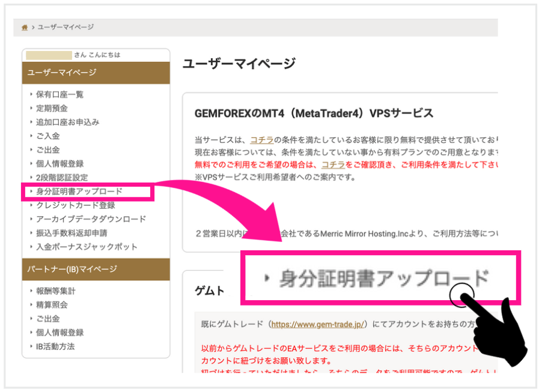Image resolution: width=542 pixels, height=392 pixels.
Task: Open 個人情報登録 under パートナー(IB)マイページ
Action: (60, 332)
